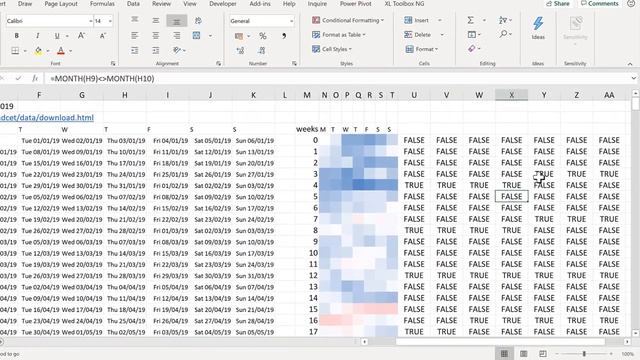Open the General number format dropdown
The height and width of the screenshot is (360, 640).
291,21
